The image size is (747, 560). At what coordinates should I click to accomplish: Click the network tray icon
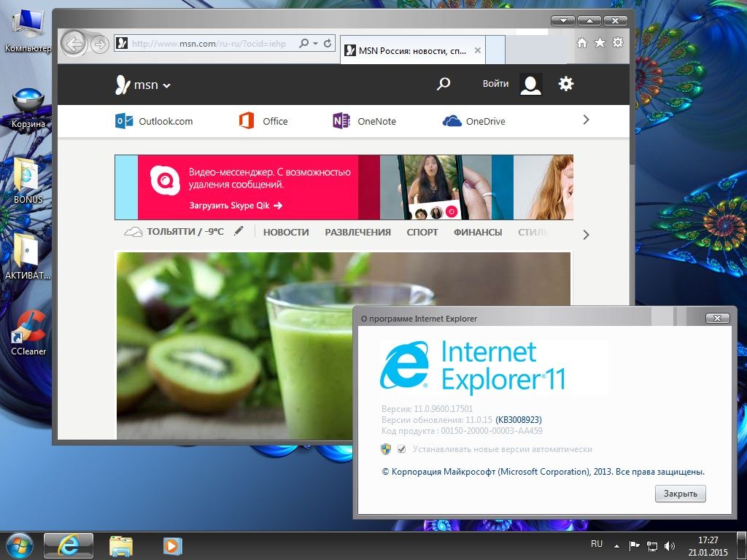pos(651,546)
